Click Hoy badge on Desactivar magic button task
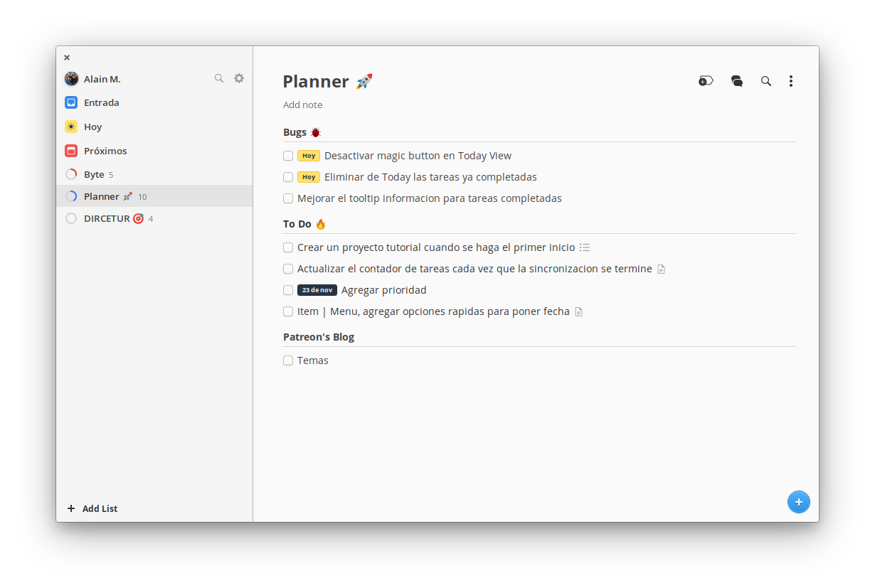Image resolution: width=875 pixels, height=588 pixels. click(309, 156)
